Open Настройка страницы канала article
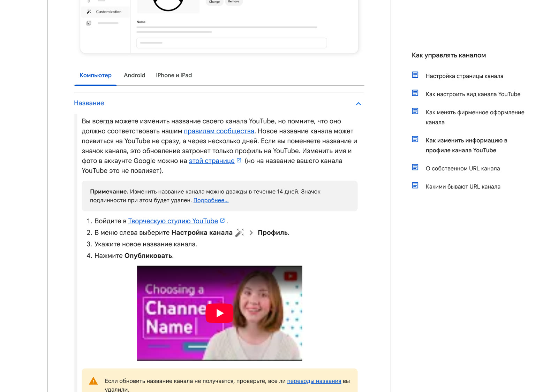Viewport: 558px width, 392px height. 464,76
